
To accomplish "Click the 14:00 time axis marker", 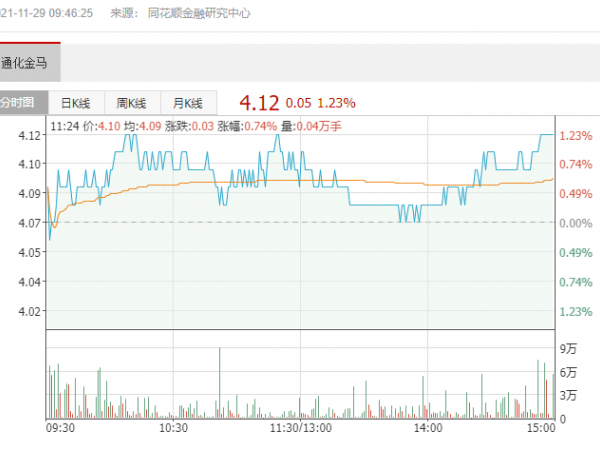I will click(428, 428).
